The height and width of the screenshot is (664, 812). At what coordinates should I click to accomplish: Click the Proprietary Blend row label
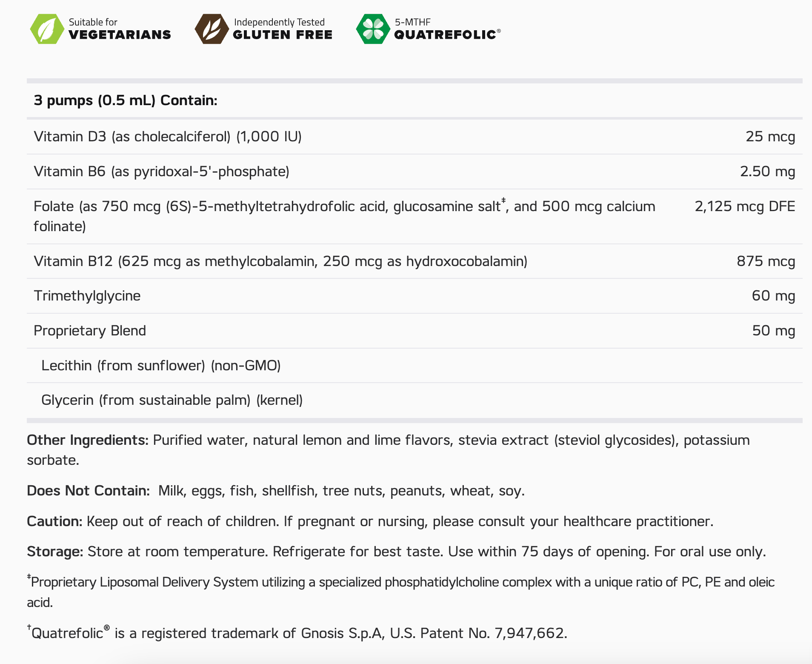pyautogui.click(x=90, y=331)
